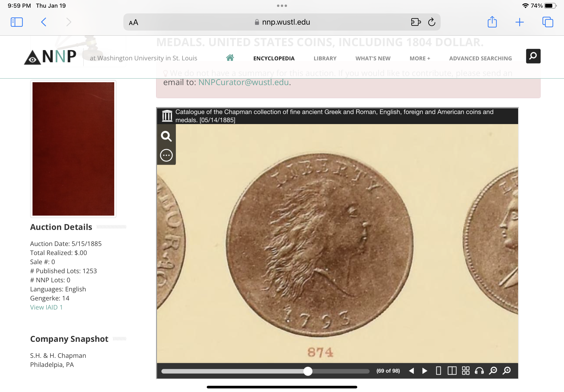Open the View IAID 1 link
Image resolution: width=564 pixels, height=392 pixels.
pos(46,307)
